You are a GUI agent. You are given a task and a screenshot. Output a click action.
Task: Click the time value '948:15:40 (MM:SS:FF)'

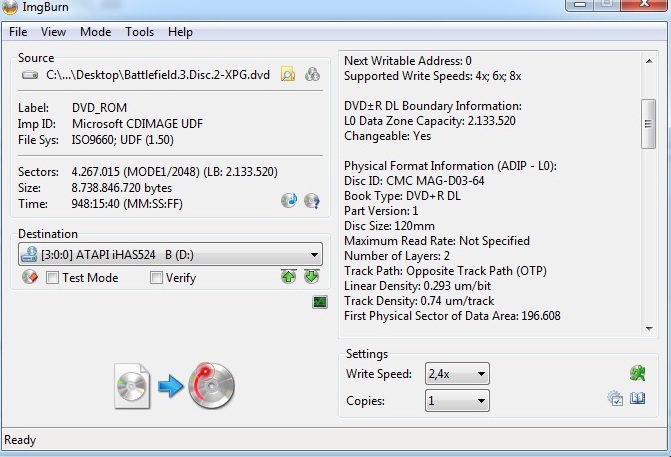tap(127, 204)
